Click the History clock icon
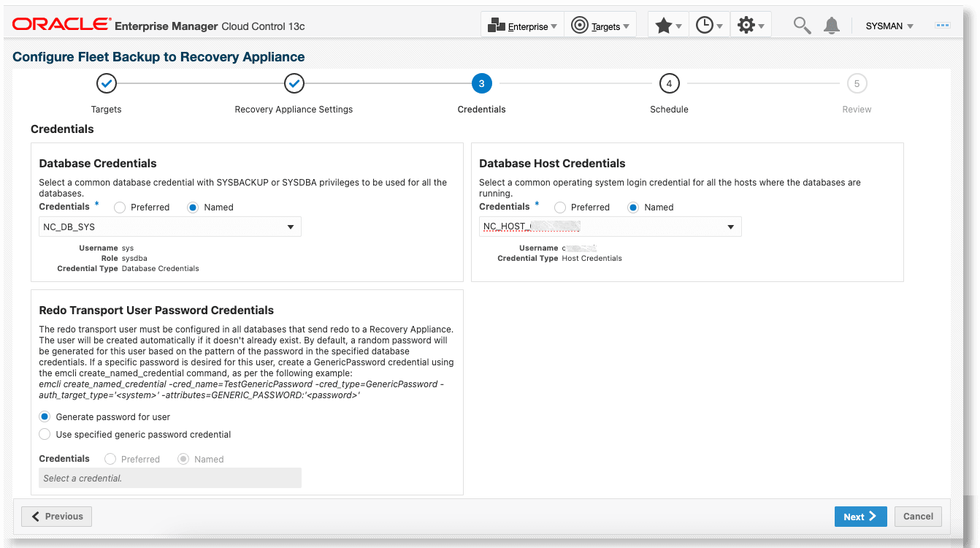The height and width of the screenshot is (548, 980). coord(705,24)
